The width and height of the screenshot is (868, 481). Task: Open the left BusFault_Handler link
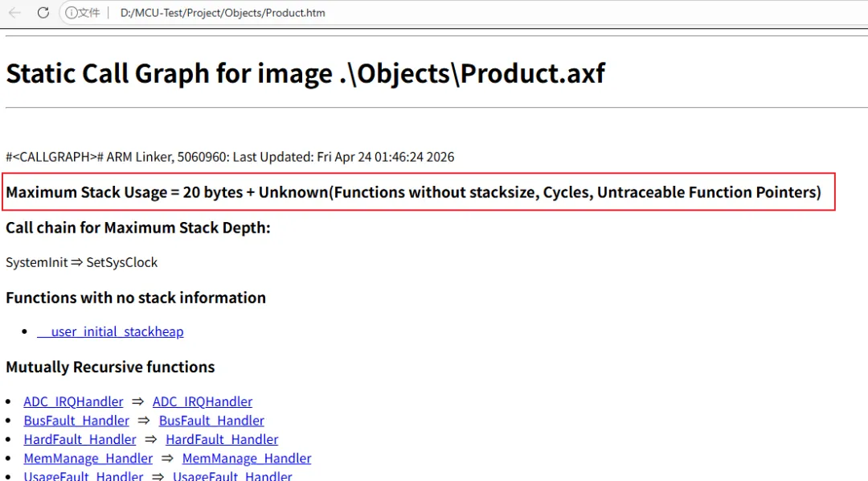76,421
